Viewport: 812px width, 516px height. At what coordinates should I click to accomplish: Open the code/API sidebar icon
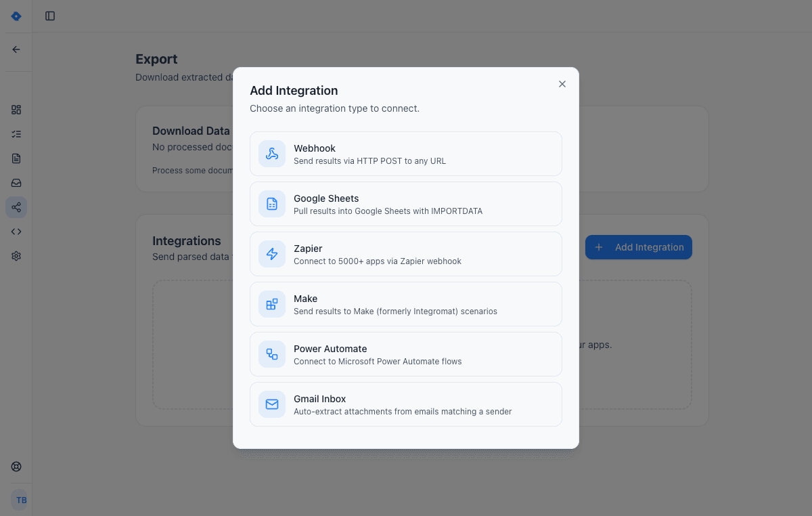tap(16, 231)
